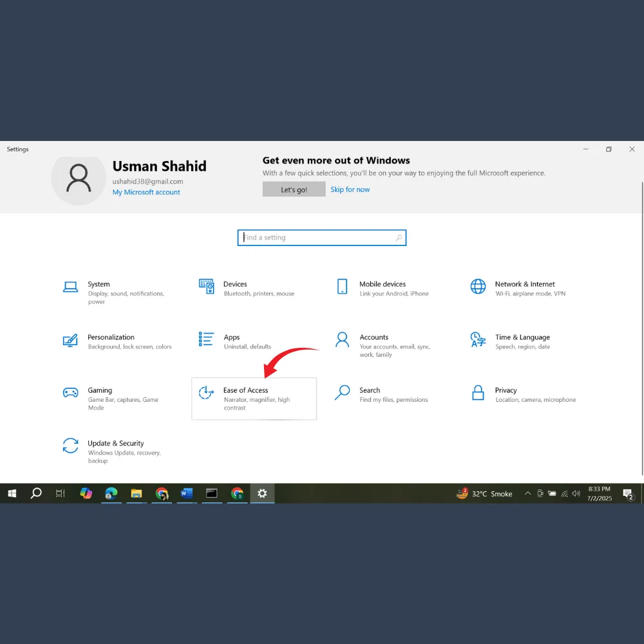
Task: Click first Chrome icon in taskbar
Action: click(x=162, y=493)
